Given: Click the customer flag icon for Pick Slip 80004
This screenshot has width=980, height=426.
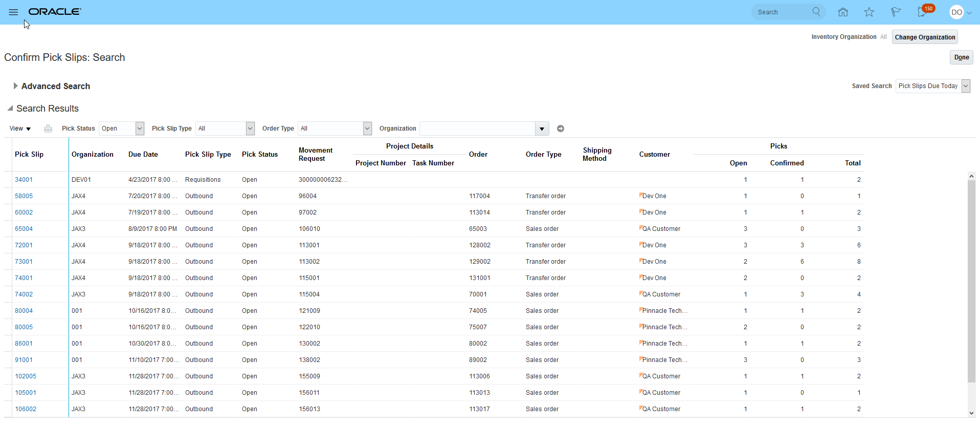Looking at the screenshot, I should (641, 310).
